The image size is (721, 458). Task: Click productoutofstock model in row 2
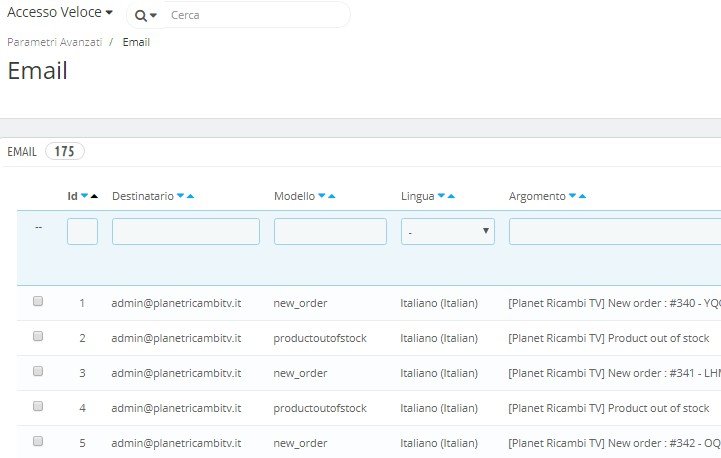[x=320, y=338]
